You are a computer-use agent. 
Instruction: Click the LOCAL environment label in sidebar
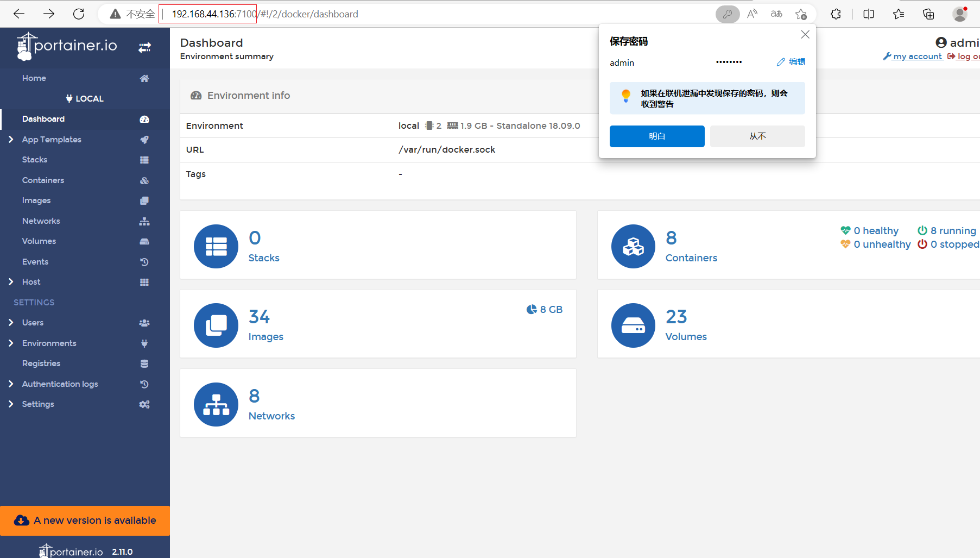85,99
